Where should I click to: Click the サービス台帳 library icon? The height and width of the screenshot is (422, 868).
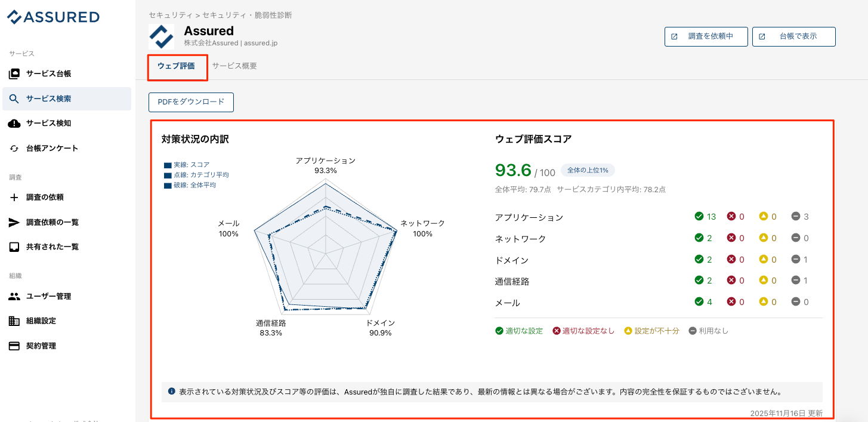[14, 74]
